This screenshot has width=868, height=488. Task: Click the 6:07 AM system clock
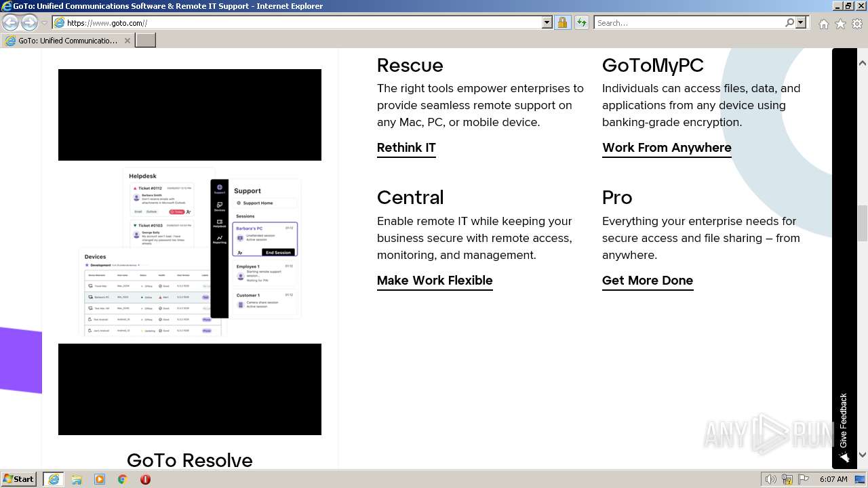pyautogui.click(x=833, y=479)
